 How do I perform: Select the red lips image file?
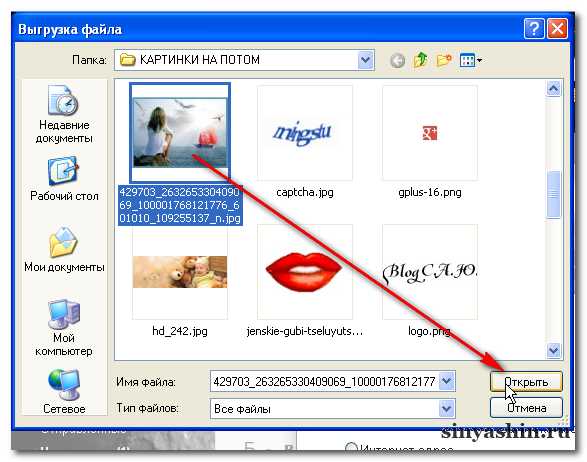click(305, 272)
